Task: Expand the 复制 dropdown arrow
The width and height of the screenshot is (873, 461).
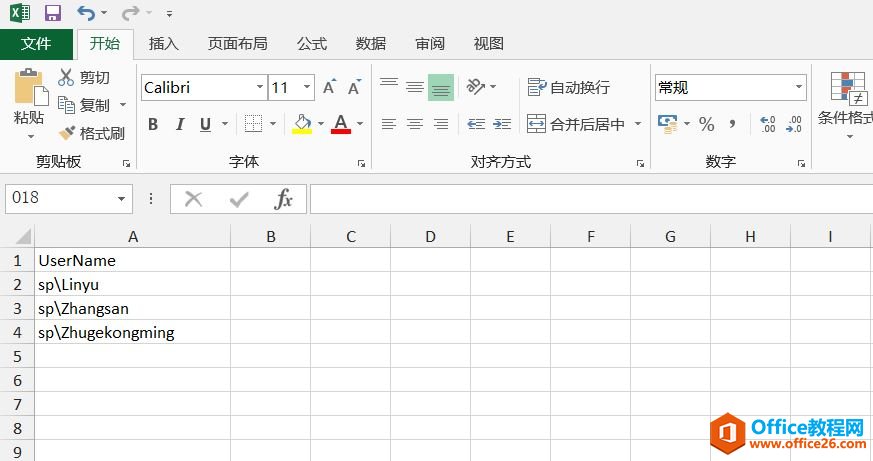Action: click(123, 105)
